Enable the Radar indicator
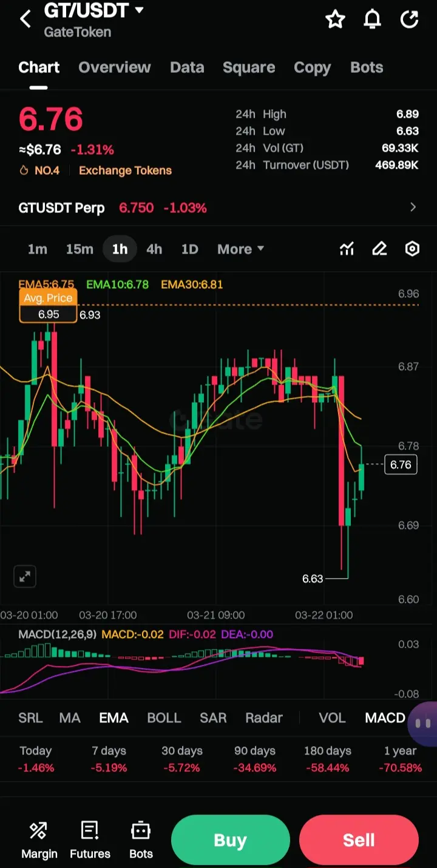This screenshot has height=868, width=437. 264,718
